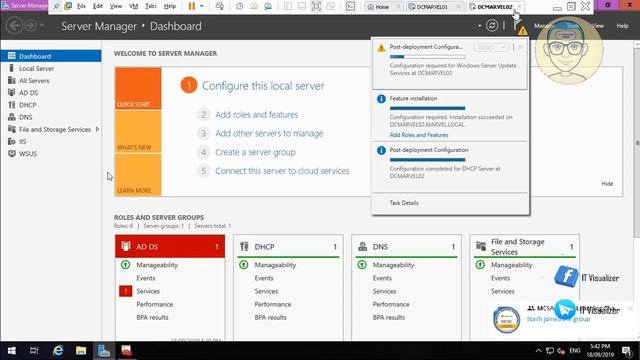Image resolution: width=640 pixels, height=360 pixels.
Task: Click the Quick Start tile
Action: (x=138, y=89)
